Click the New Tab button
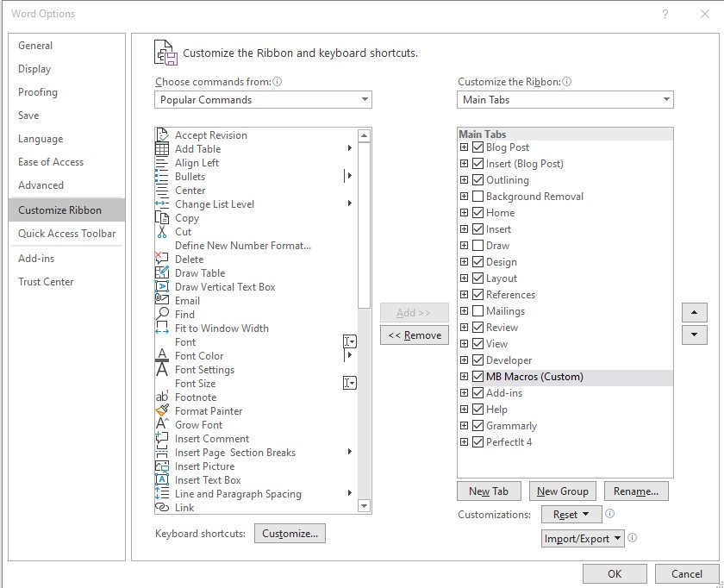The image size is (724, 588). click(x=489, y=491)
